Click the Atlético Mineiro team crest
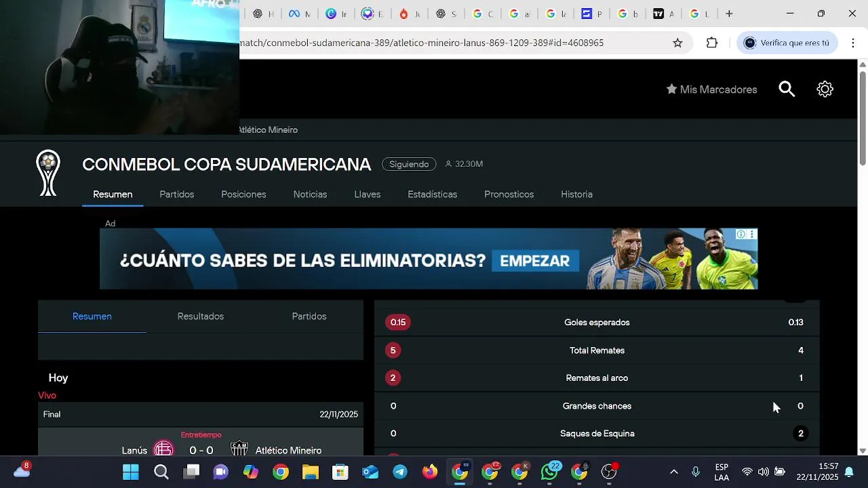This screenshot has width=868, height=488. pyautogui.click(x=239, y=449)
